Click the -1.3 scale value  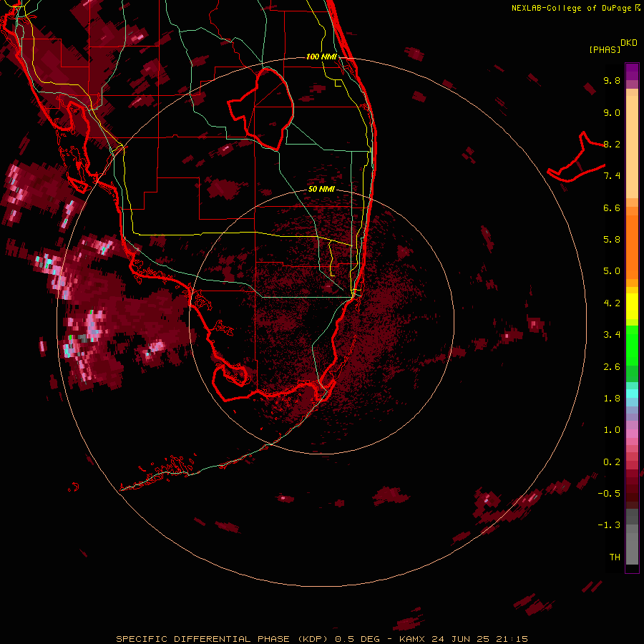609,525
